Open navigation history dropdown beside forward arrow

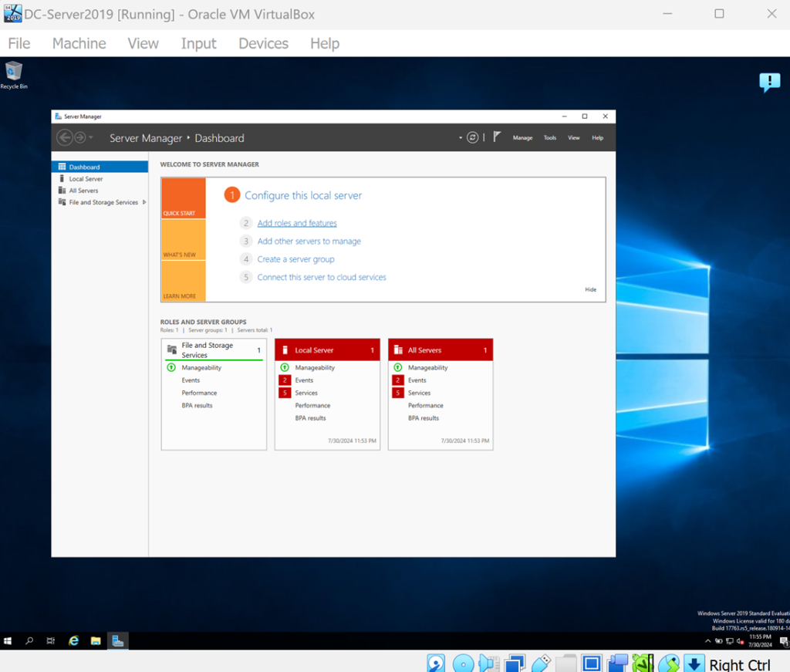[x=91, y=138]
